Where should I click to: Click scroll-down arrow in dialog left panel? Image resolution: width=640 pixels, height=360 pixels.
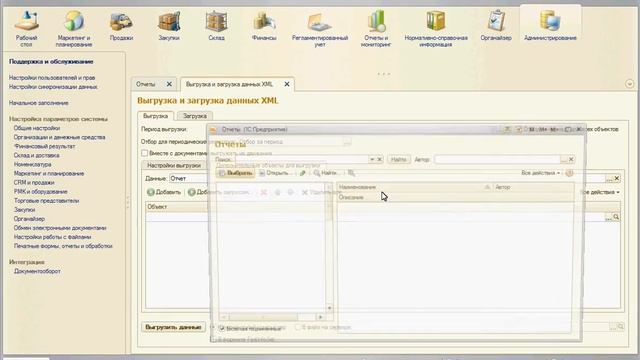tap(329, 308)
